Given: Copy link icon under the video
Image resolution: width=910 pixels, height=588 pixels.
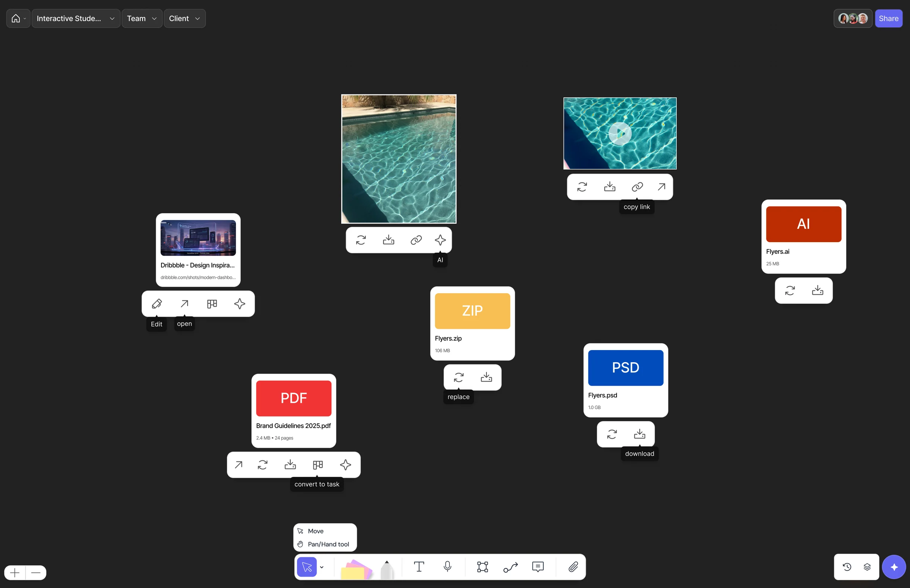Looking at the screenshot, I should click(637, 187).
